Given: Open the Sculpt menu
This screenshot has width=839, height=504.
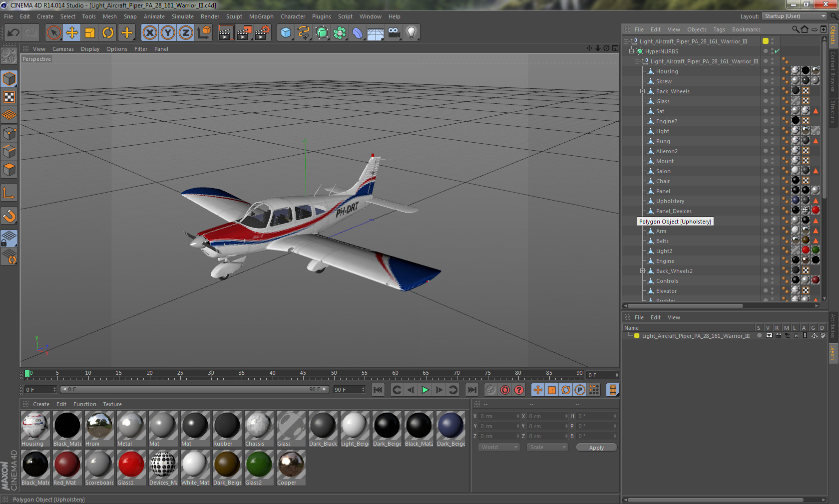Looking at the screenshot, I should [234, 16].
